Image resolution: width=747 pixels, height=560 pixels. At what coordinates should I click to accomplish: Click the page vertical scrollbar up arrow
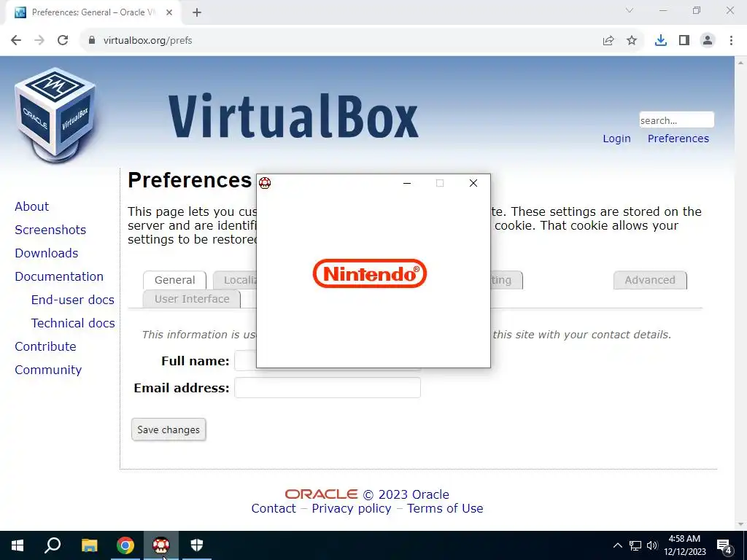[x=741, y=63]
